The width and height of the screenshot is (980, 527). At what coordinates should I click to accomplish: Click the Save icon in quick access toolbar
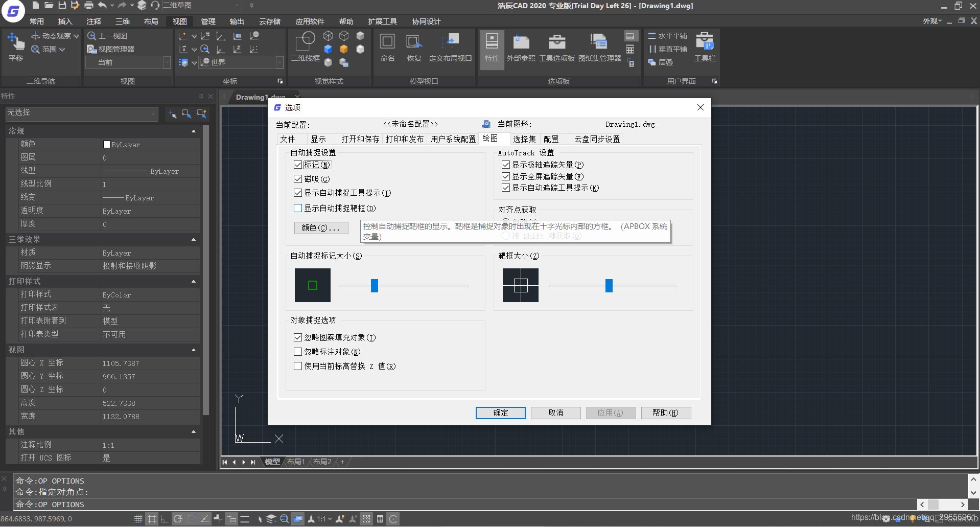pos(62,5)
